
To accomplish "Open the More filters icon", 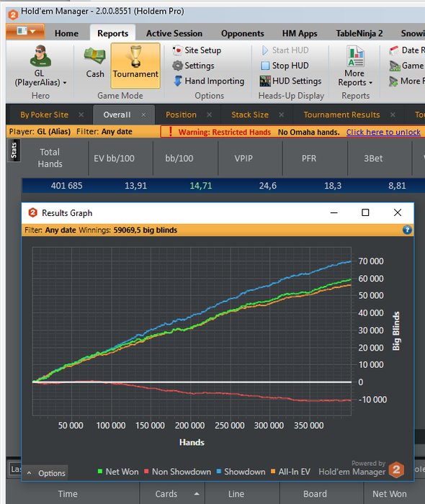I will [x=393, y=81].
